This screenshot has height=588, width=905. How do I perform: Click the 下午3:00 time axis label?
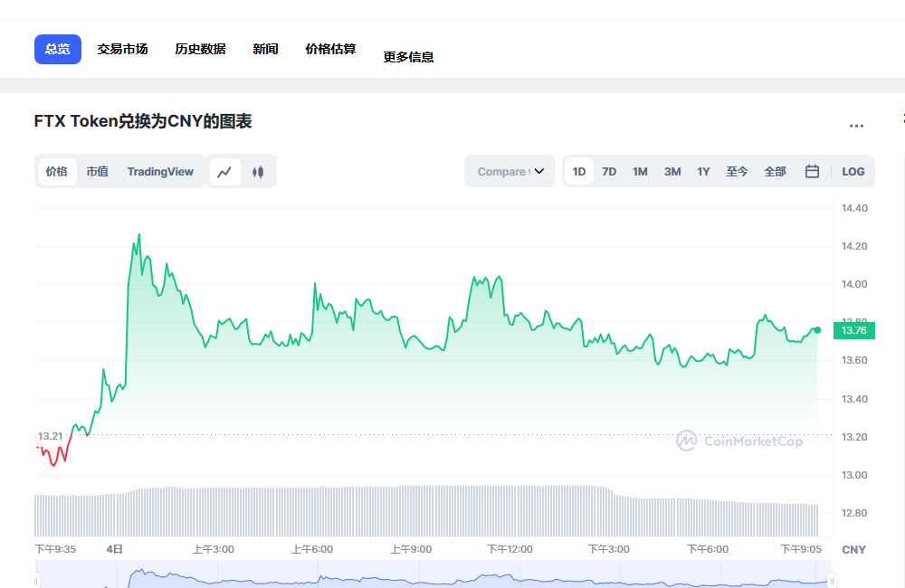pos(609,549)
